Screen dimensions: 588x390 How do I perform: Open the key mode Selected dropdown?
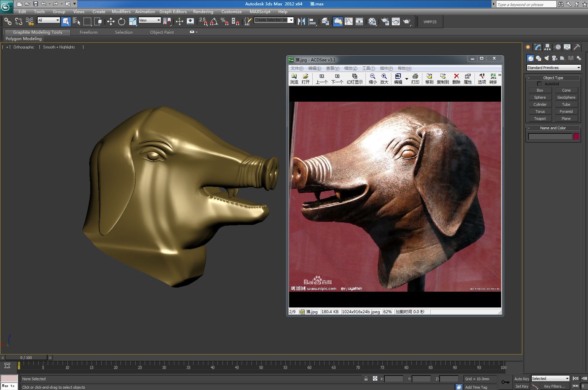550,379
